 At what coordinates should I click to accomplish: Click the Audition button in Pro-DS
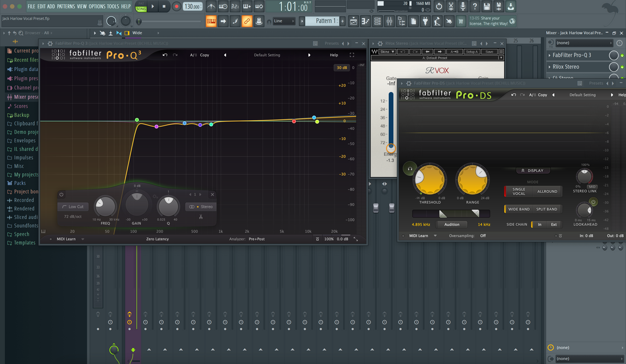pos(451,225)
